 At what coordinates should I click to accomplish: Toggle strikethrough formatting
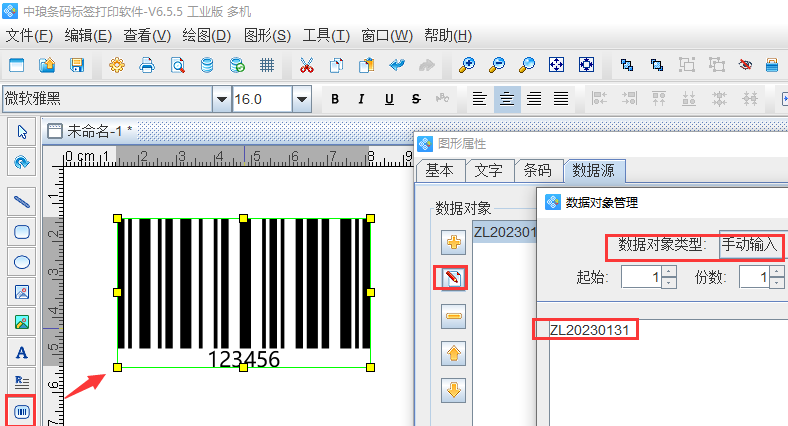coord(416,99)
